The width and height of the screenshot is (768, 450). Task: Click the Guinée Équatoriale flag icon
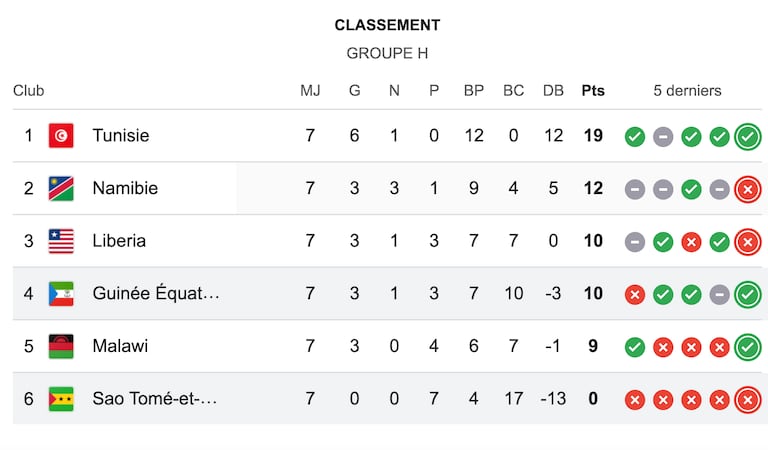(61, 294)
